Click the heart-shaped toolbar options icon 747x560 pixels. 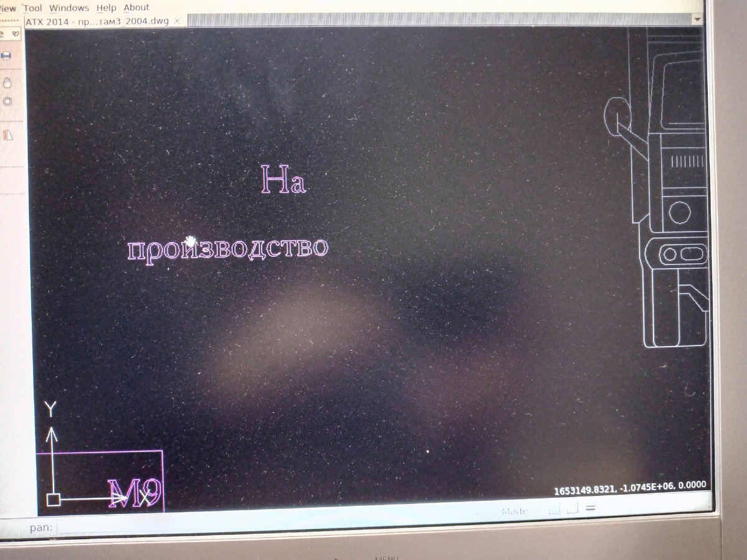click(16, 34)
